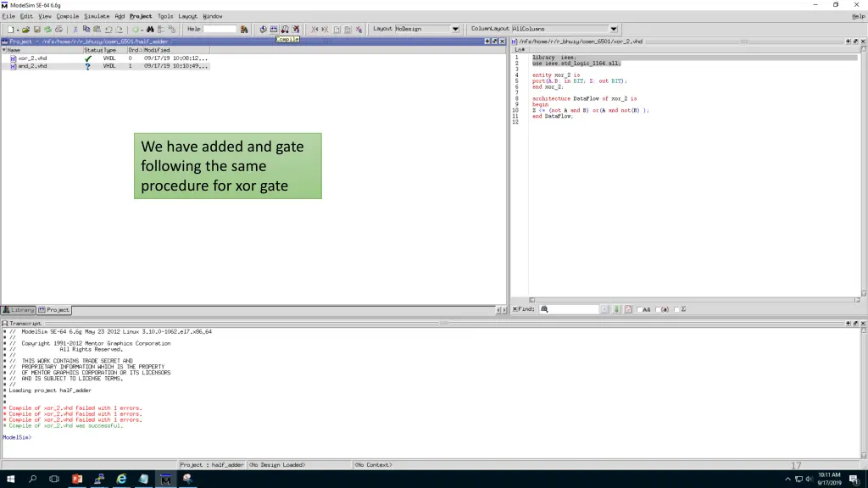Click the Help menu at far right
This screenshot has width=868, height=488.
[x=858, y=17]
